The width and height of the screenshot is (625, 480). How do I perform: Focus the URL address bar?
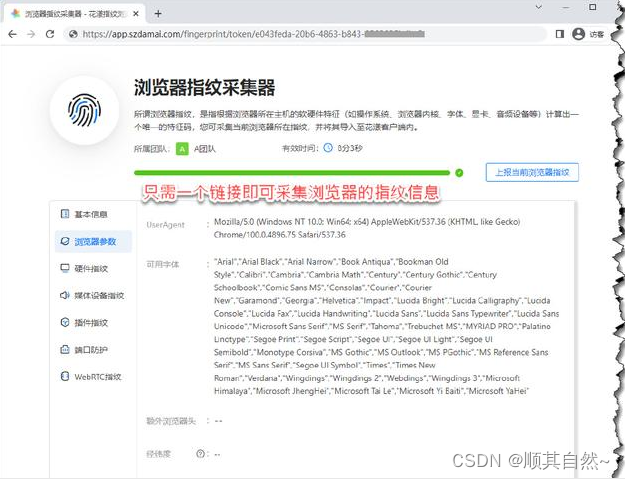tap(305, 34)
